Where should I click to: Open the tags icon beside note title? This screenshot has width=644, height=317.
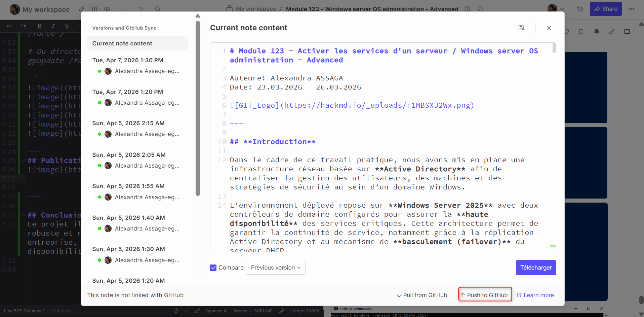click(x=481, y=9)
